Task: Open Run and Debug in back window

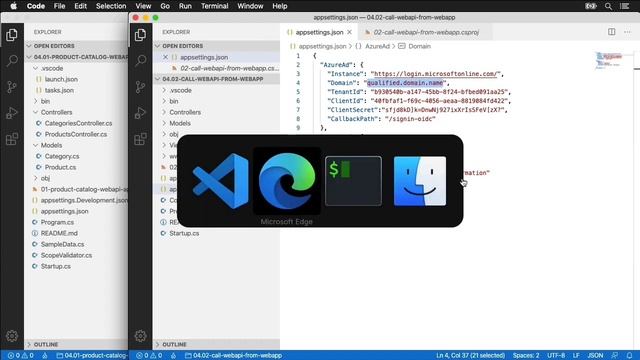Action: click(12, 113)
